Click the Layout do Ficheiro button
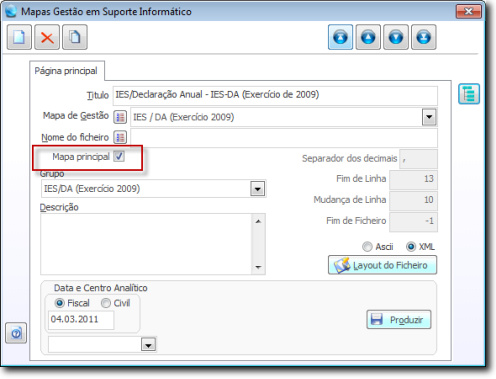Image resolution: width=496 pixels, height=379 pixels. pos(382,265)
